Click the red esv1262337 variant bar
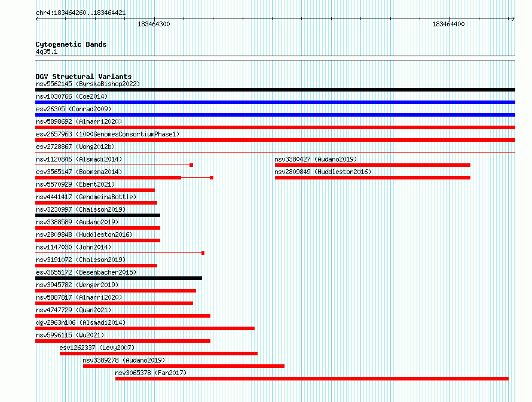Image resolution: width=532 pixels, height=402 pixels. tap(159, 354)
